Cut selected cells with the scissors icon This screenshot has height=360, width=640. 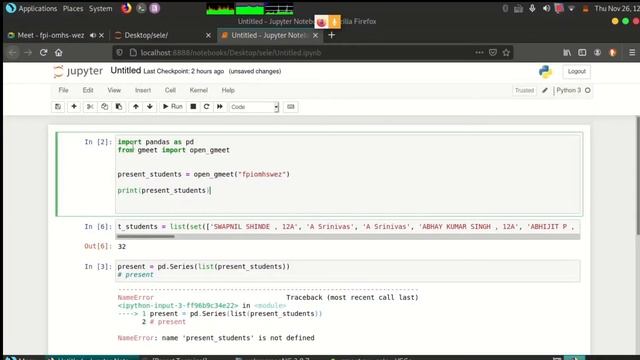click(x=90, y=107)
